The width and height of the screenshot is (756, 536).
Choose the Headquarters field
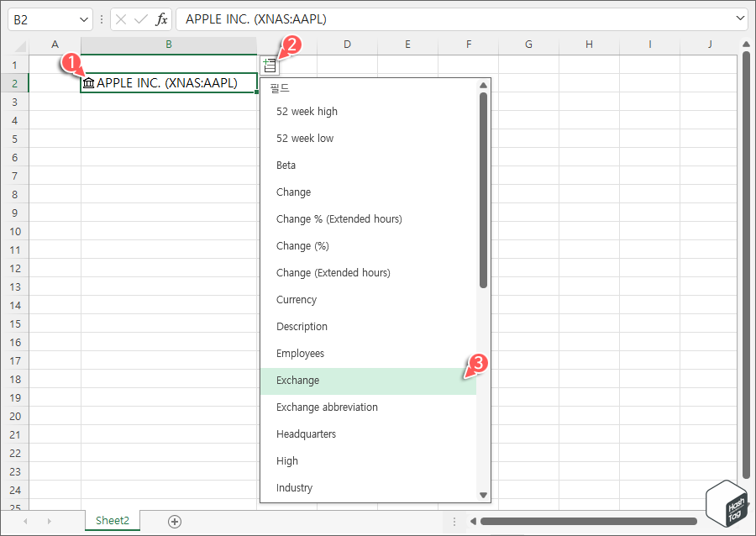(x=369, y=434)
